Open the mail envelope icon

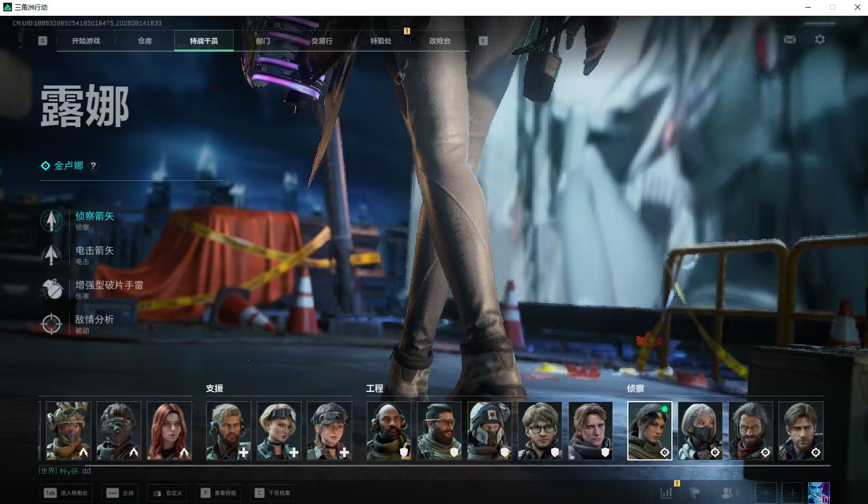click(x=790, y=40)
